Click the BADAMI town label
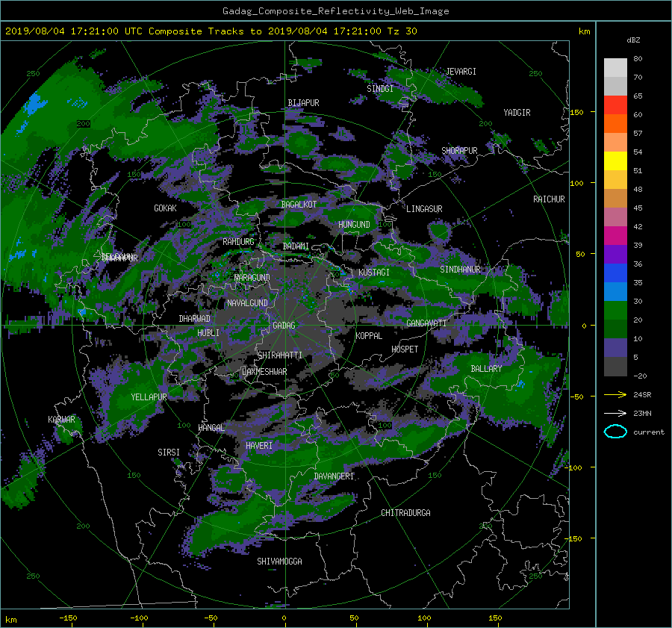672x628 pixels. (x=296, y=246)
